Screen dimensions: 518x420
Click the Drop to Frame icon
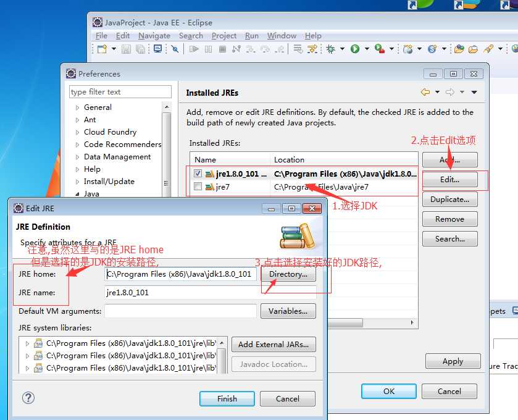298,49
